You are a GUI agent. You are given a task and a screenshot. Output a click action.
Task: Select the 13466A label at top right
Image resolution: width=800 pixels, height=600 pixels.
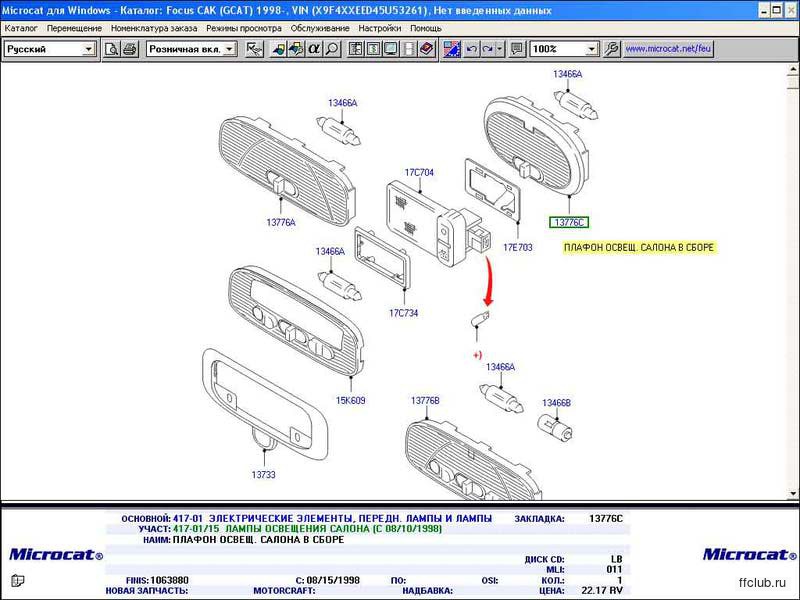567,74
